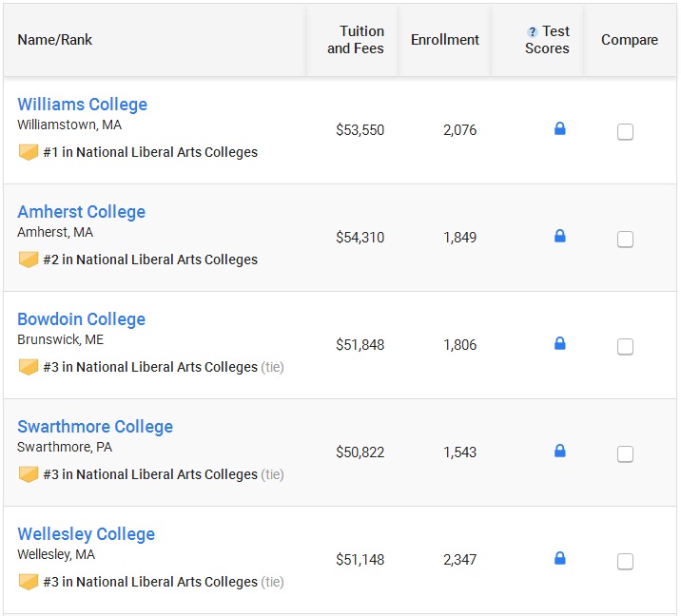Screen dimensions: 681x616
Task: Click the gold ranking badge for Swarthmore College
Action: pos(29,474)
